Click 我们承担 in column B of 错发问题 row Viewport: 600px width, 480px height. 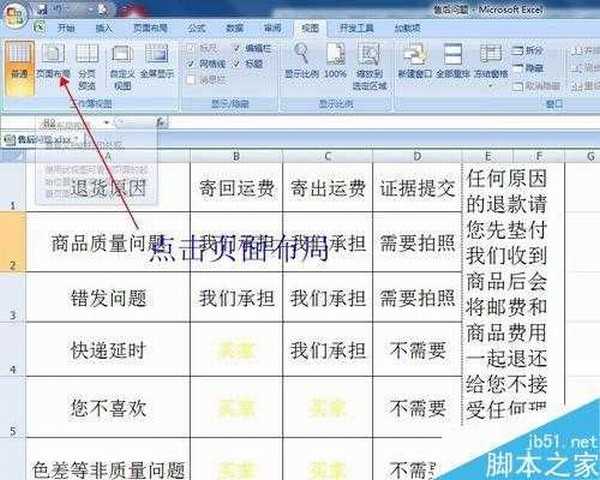pyautogui.click(x=236, y=297)
